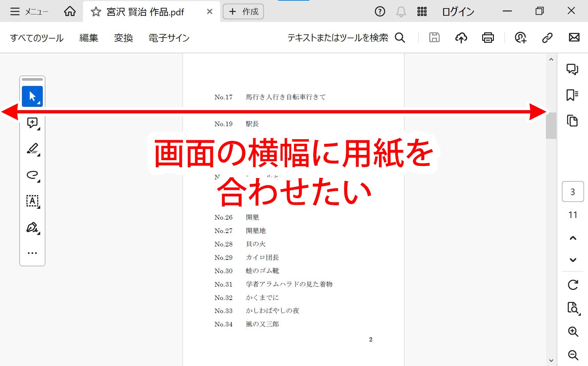Image resolution: width=588 pixels, height=366 pixels.
Task: Open the page display options icon
Action: [x=573, y=308]
